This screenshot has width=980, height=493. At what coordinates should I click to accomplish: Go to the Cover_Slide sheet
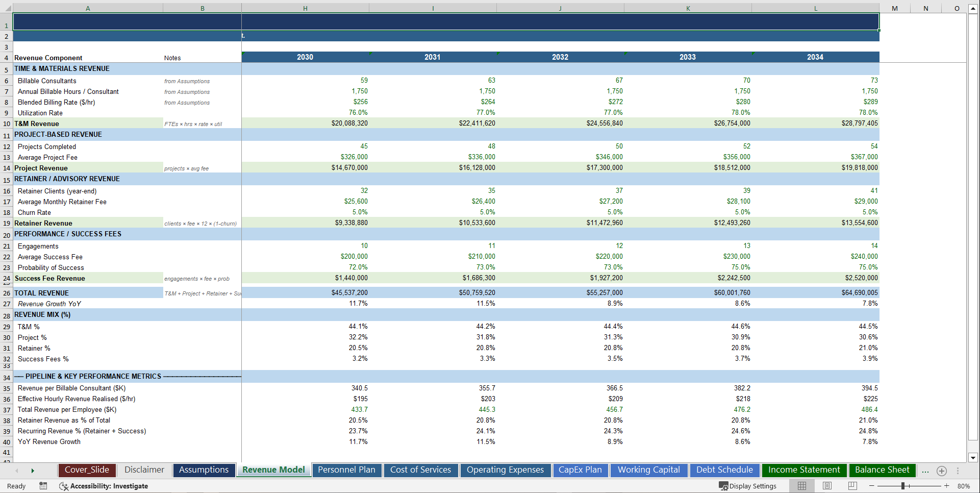pos(87,470)
